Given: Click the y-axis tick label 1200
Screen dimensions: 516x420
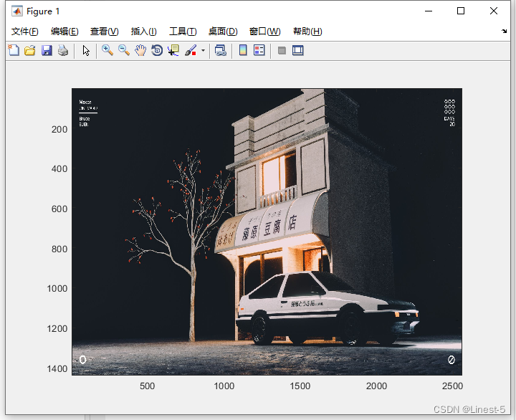Looking at the screenshot, I should [57, 328].
